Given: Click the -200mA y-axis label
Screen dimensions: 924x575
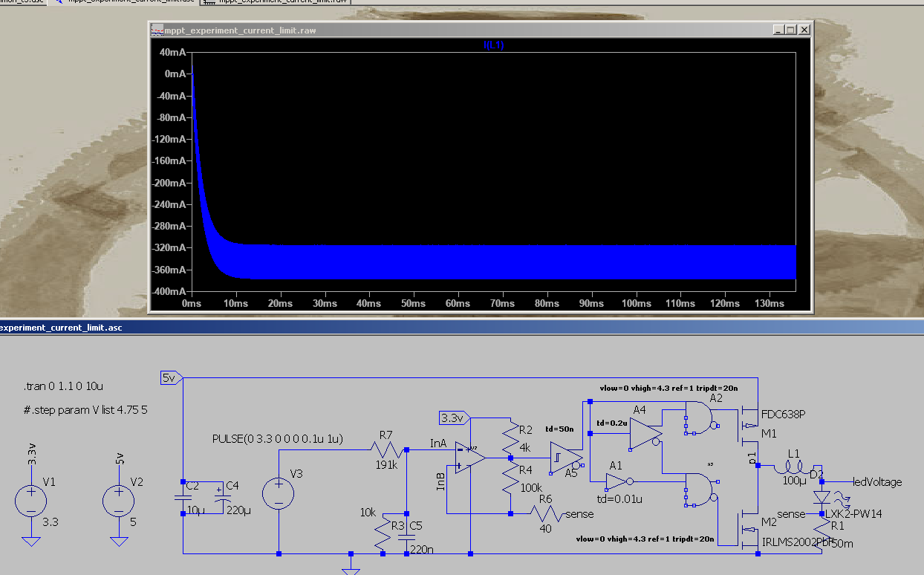Looking at the screenshot, I should click(x=169, y=183).
